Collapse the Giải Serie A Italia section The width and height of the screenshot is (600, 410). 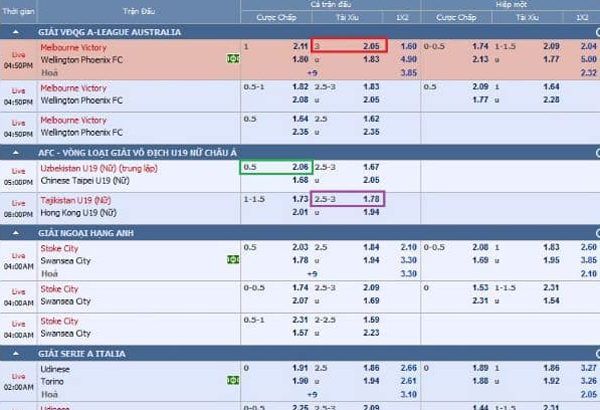pyautogui.click(x=16, y=354)
